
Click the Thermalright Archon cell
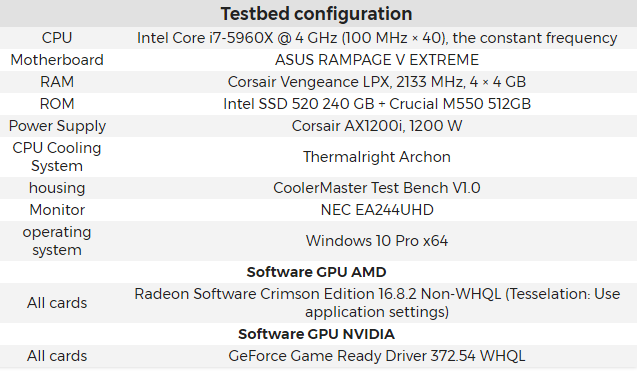[377, 157]
